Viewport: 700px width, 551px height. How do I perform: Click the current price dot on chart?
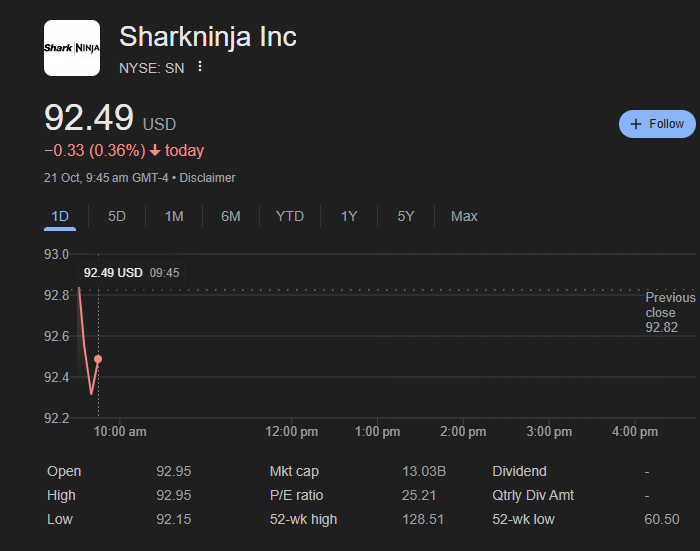[x=98, y=359]
